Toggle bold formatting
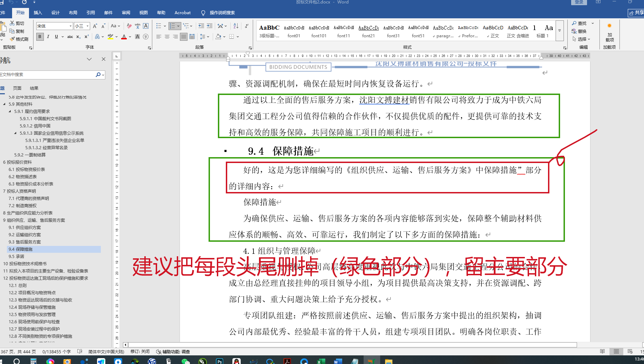This screenshot has height=364, width=644. pyautogui.click(x=40, y=37)
